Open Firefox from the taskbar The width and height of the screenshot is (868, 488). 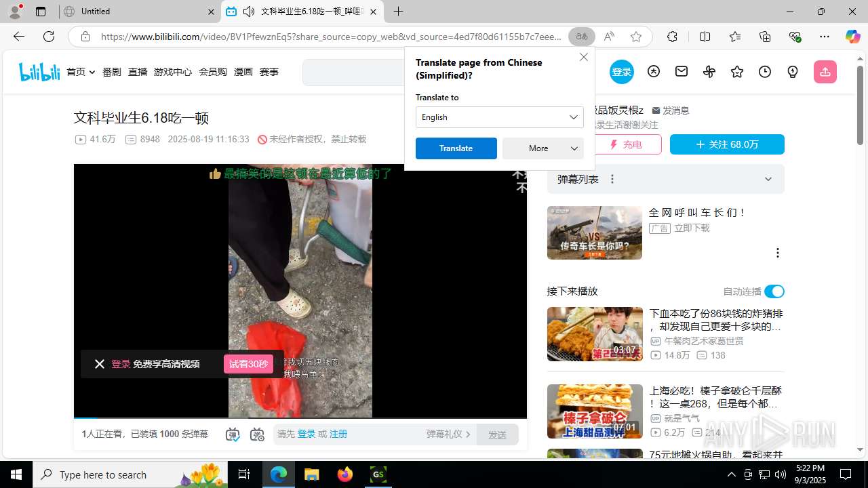(345, 474)
